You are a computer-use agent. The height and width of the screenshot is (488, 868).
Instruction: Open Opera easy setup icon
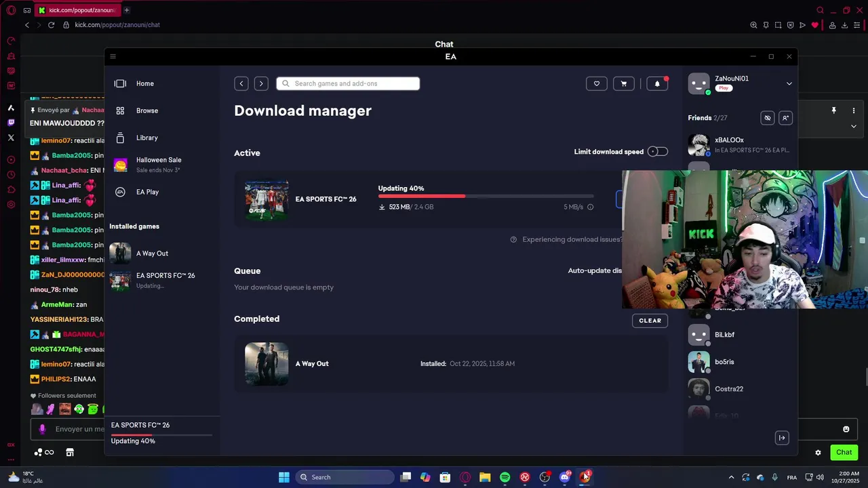tap(857, 25)
